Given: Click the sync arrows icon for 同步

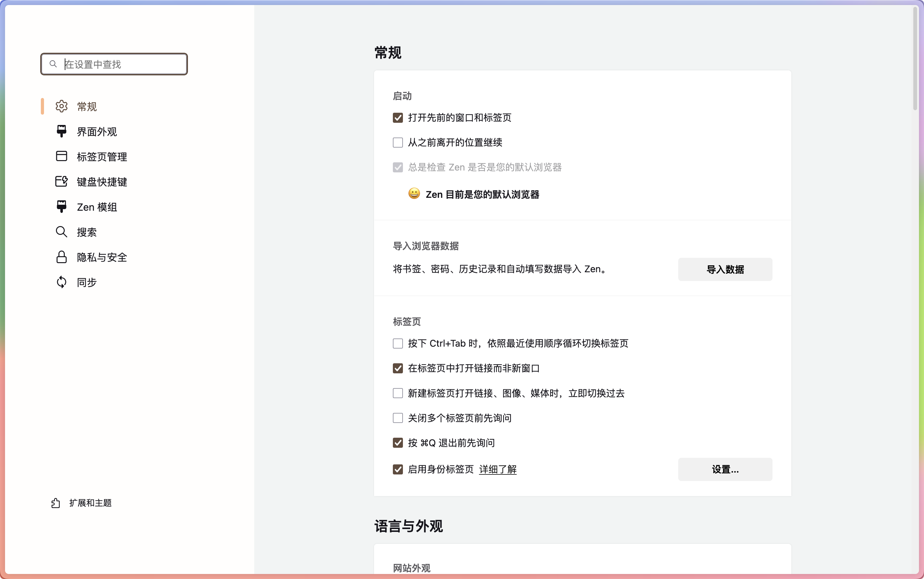Looking at the screenshot, I should click(61, 282).
